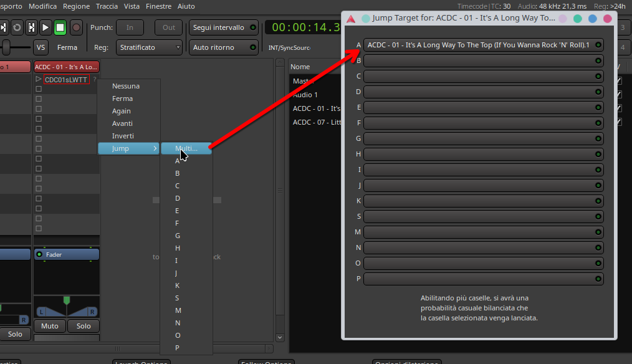This screenshot has width=632, height=364.
Task: Click the green Stop transport button
Action: coord(60,27)
